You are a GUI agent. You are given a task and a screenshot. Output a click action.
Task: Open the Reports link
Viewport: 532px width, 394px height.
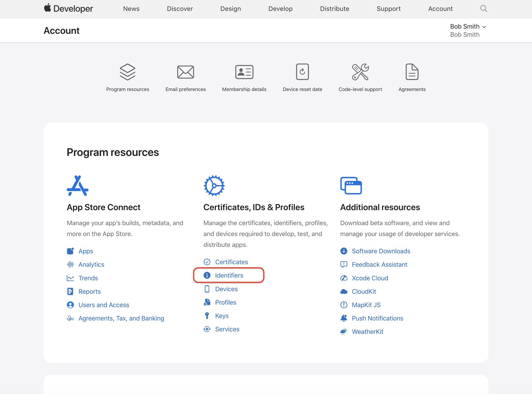coord(90,292)
